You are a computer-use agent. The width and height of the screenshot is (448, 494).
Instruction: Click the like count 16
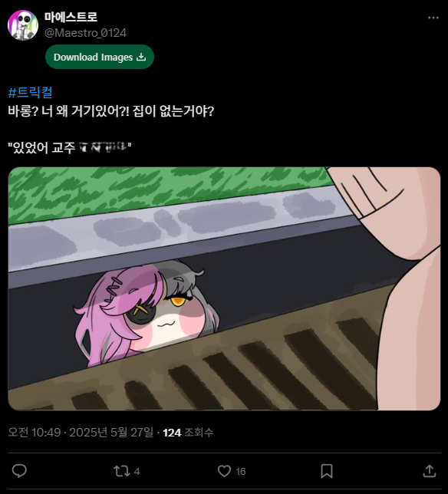pos(240,472)
